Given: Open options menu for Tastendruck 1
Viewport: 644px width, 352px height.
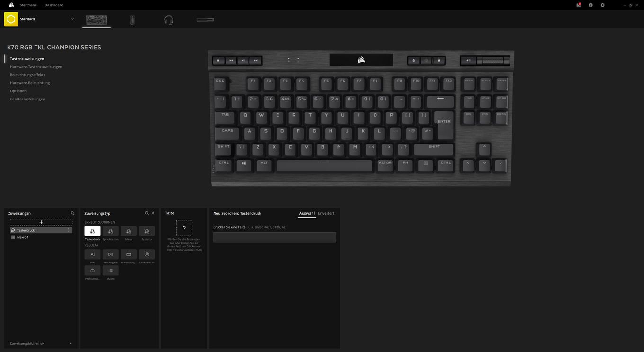Looking at the screenshot, I should pyautogui.click(x=69, y=230).
